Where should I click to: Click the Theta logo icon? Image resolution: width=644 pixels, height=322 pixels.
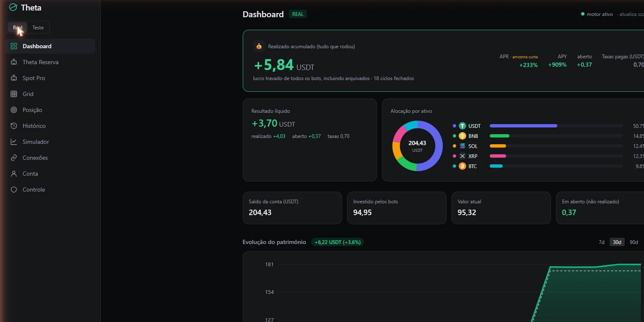[13, 8]
